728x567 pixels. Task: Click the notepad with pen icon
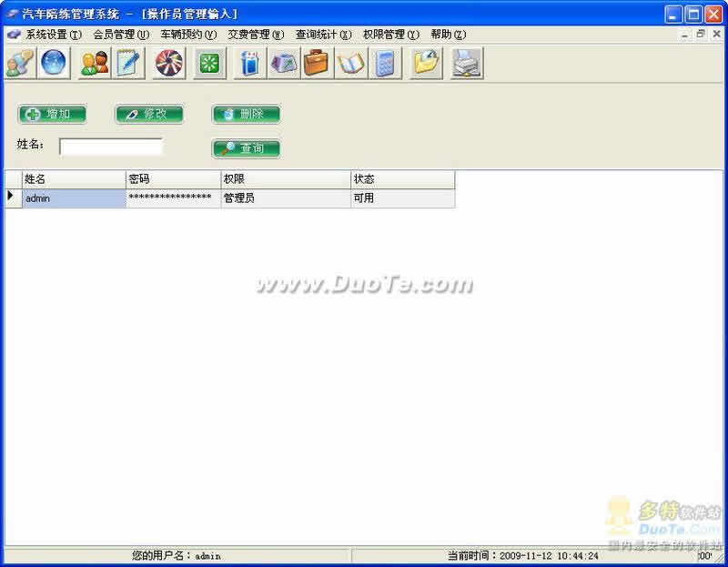(x=129, y=63)
